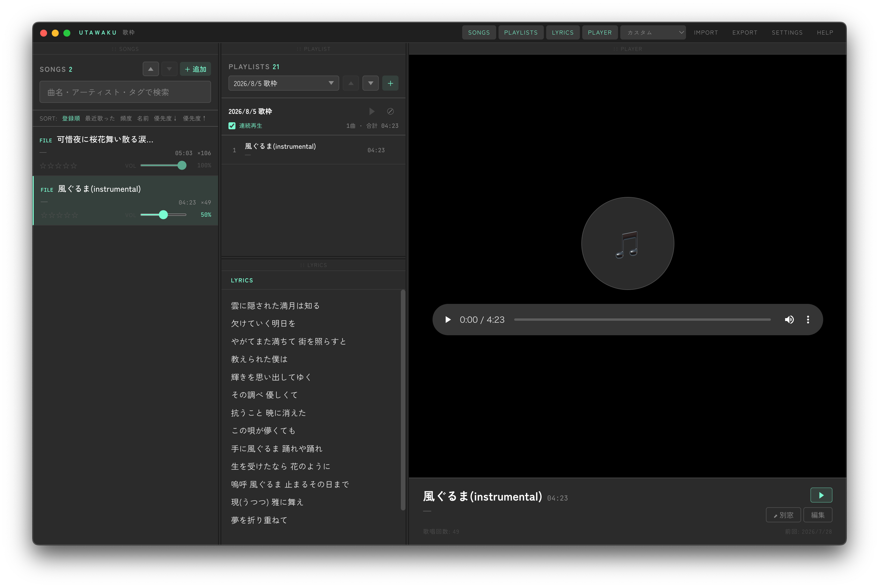Toggle the PLAYER panel button in the header
Viewport: 879px width, 588px height.
click(x=599, y=33)
